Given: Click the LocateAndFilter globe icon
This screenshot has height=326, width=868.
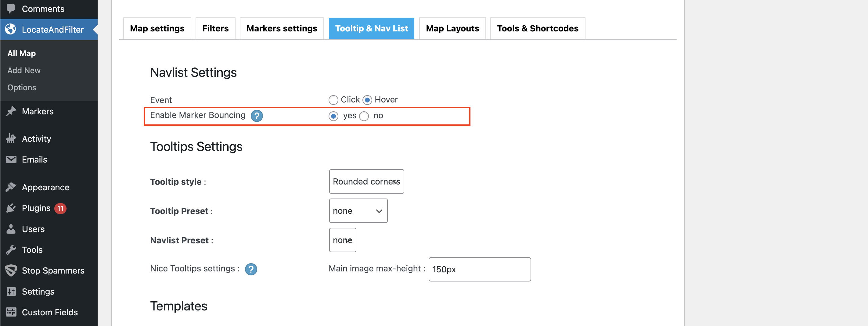Looking at the screenshot, I should (x=11, y=29).
